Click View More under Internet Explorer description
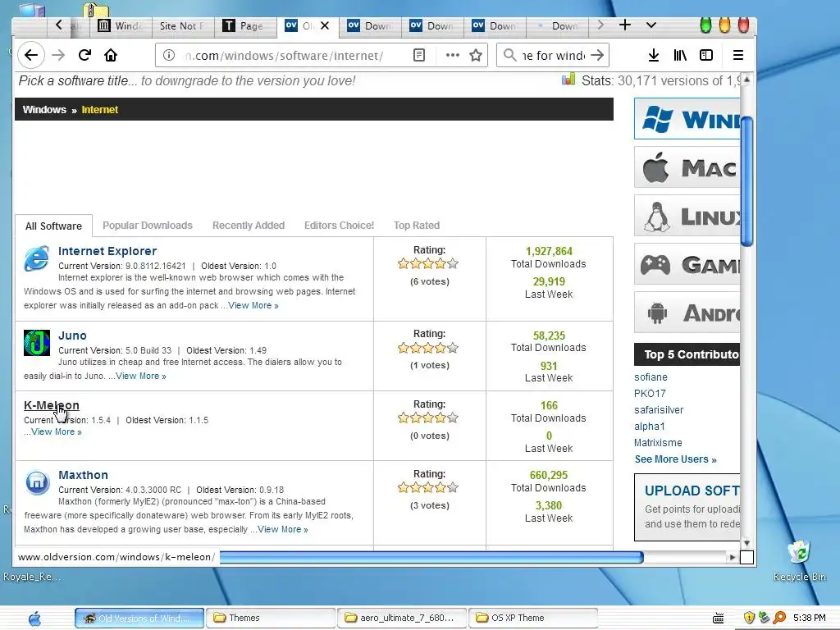 coord(253,305)
